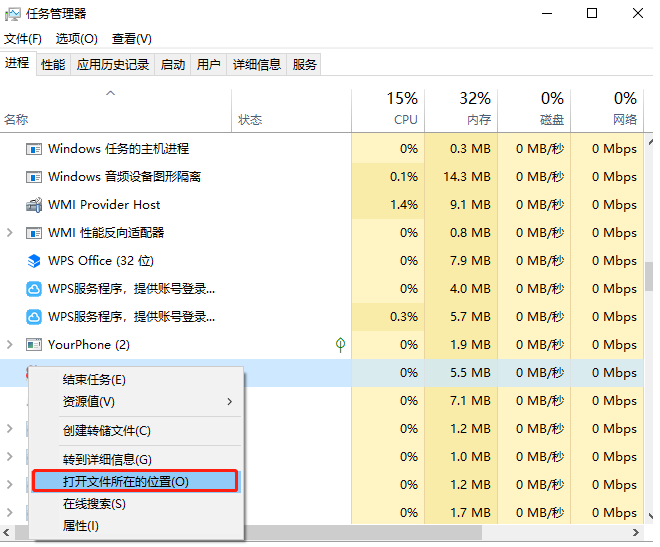This screenshot has height=547, width=660.
Task: Open the 资源值(V) submenu arrow
Action: [229, 402]
